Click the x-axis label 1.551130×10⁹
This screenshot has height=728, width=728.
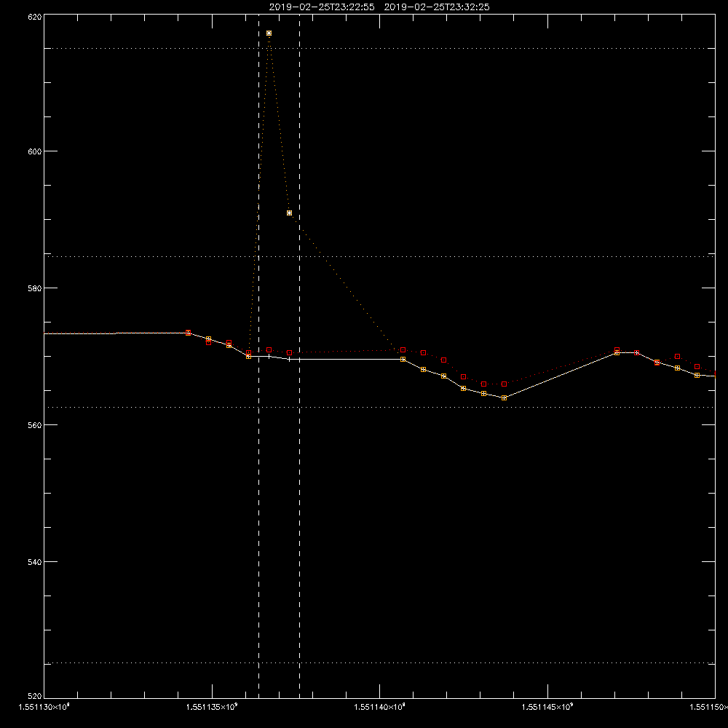click(x=44, y=707)
